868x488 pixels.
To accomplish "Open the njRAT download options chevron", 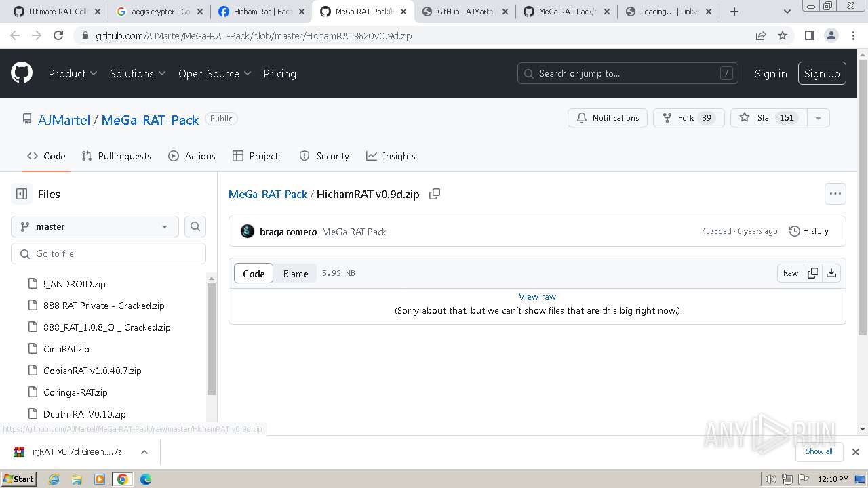I will click(144, 451).
